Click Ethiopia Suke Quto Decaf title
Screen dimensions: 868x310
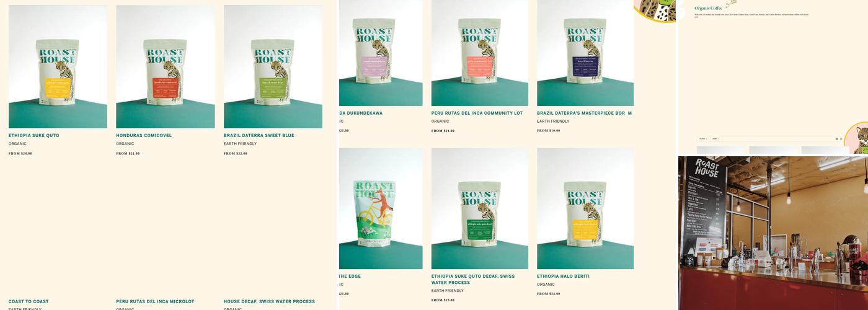coord(473,280)
